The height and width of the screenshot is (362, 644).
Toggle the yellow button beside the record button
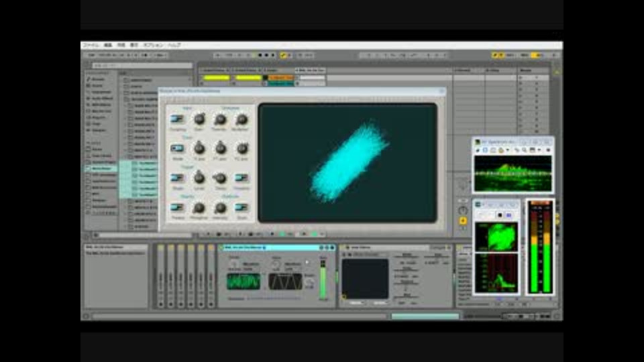[x=283, y=55]
